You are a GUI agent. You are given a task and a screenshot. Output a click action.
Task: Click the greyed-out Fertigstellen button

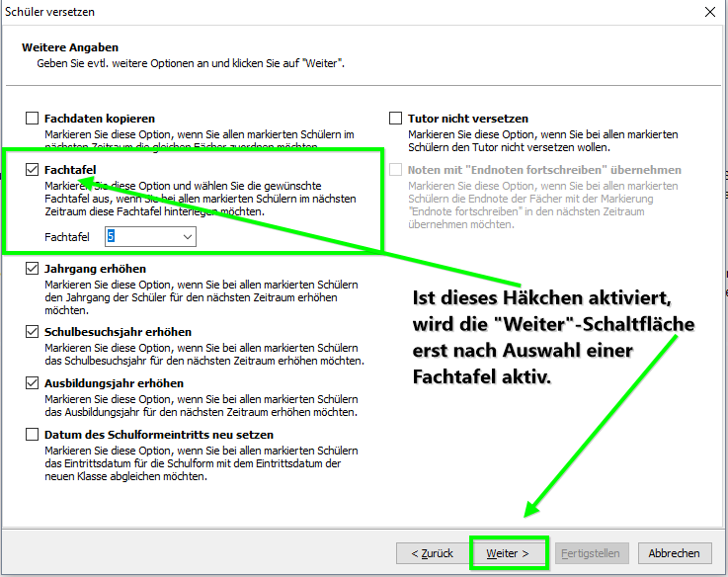pos(591,553)
